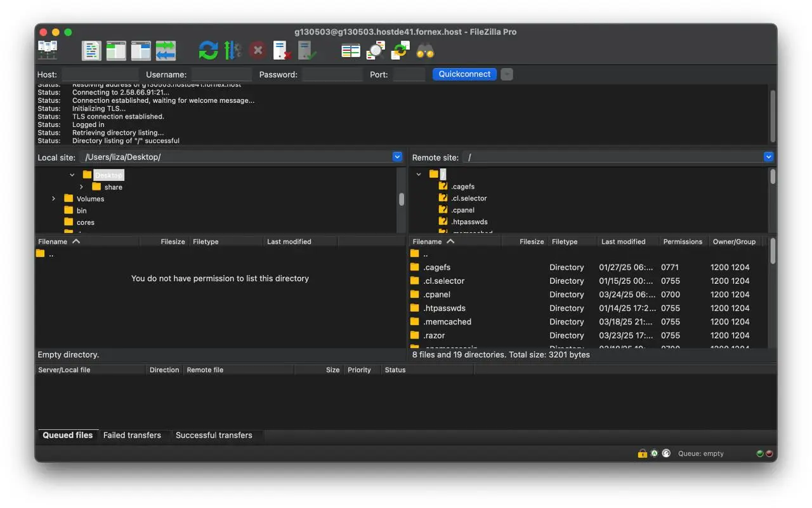The image size is (812, 508).
Task: Toggle the message log display
Action: click(x=91, y=50)
